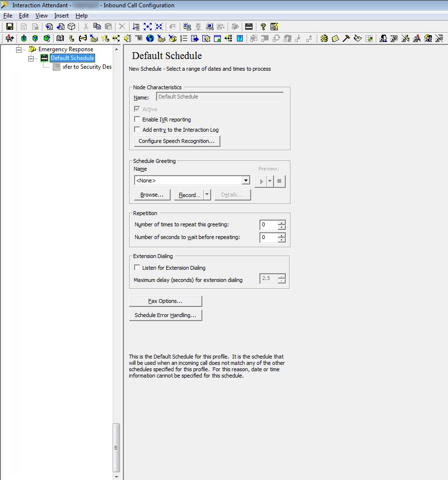Collapse the Default Schedule tree node

[31, 58]
